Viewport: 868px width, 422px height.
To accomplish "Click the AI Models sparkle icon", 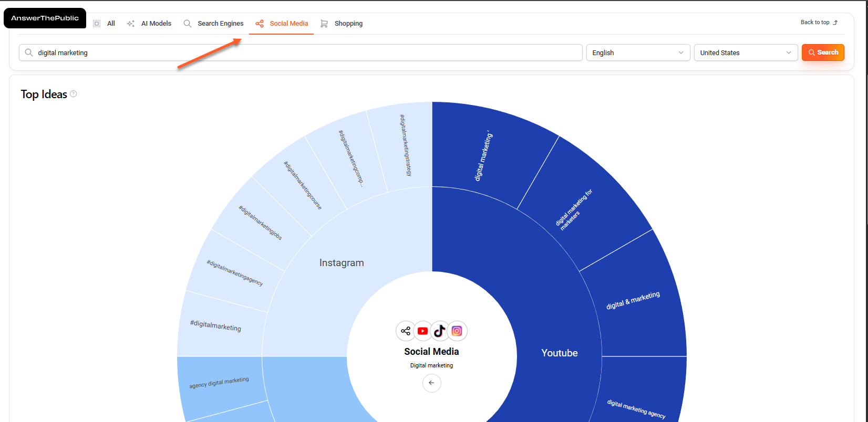I will [x=131, y=24].
